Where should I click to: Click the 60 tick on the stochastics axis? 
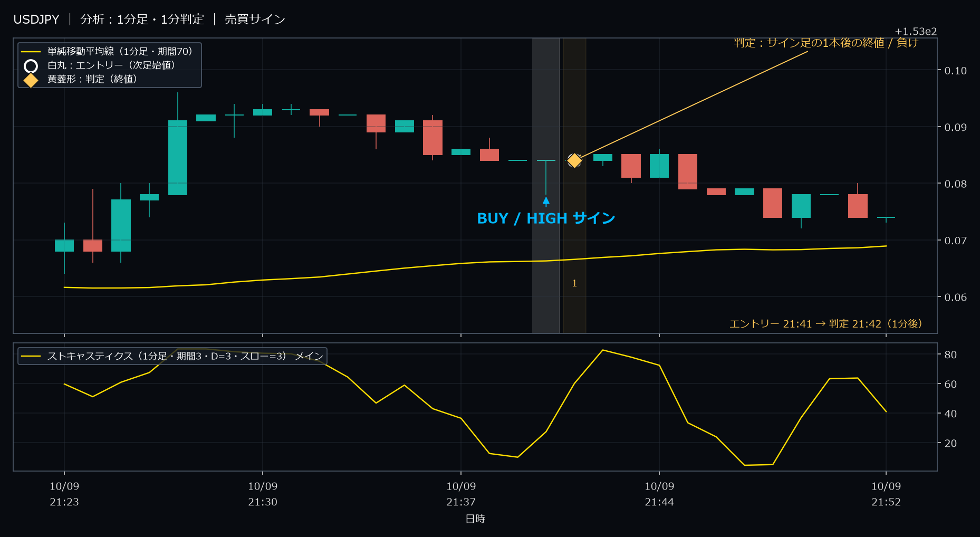(x=950, y=385)
